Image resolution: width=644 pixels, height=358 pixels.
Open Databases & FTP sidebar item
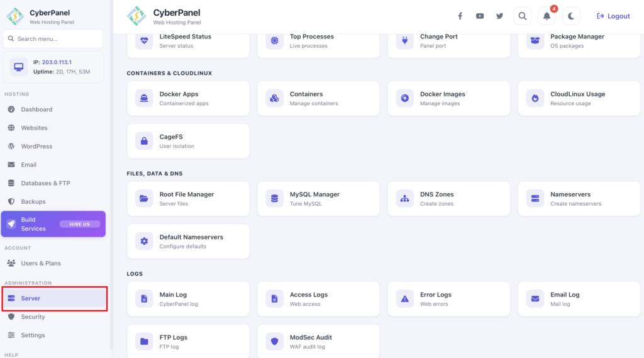(x=53, y=183)
